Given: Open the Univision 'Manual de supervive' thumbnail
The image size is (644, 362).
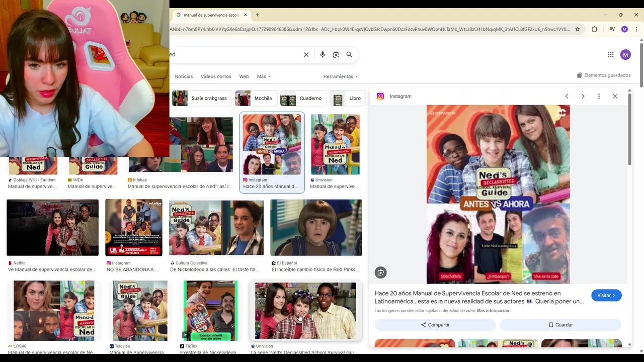Looking at the screenshot, I should [335, 144].
